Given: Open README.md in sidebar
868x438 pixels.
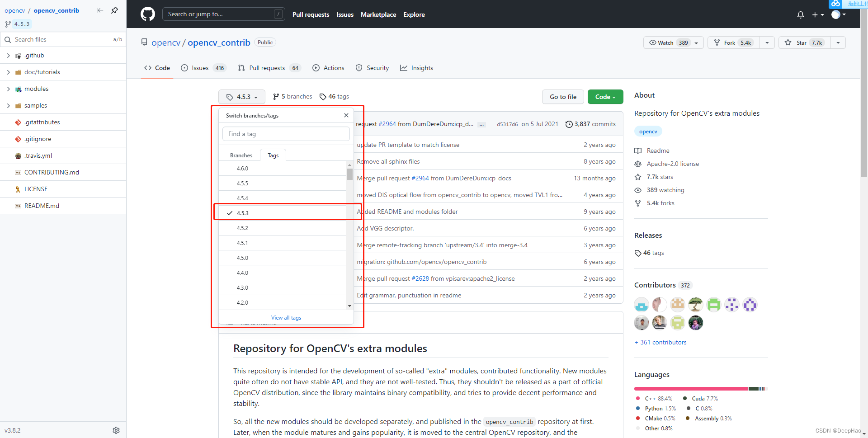Looking at the screenshot, I should click(x=63, y=206).
